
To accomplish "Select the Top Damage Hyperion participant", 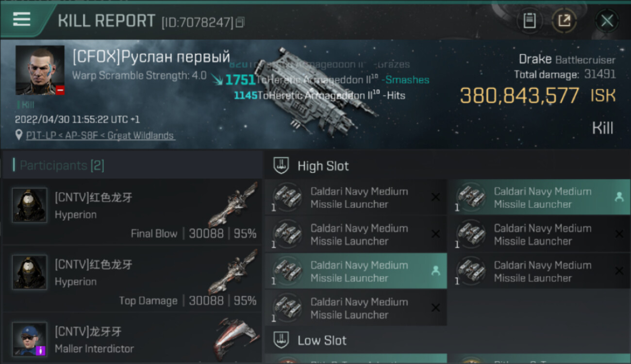I will pyautogui.click(x=131, y=279).
